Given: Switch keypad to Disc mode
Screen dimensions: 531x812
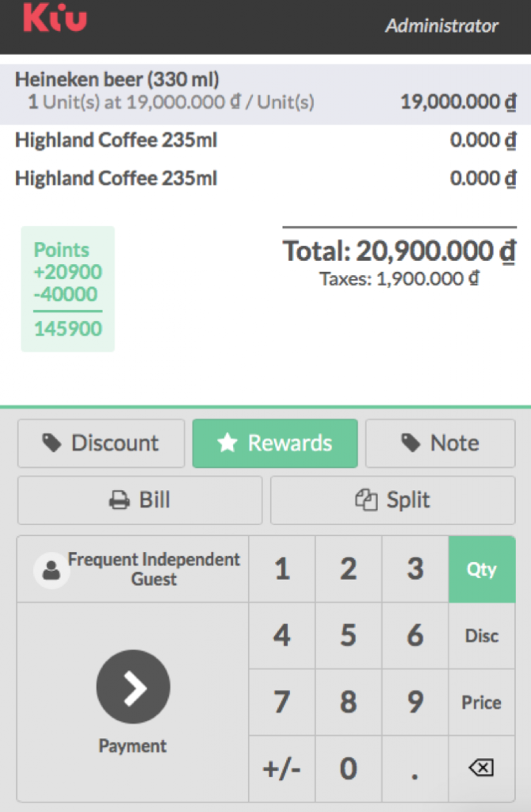Looking at the screenshot, I should 482,636.
